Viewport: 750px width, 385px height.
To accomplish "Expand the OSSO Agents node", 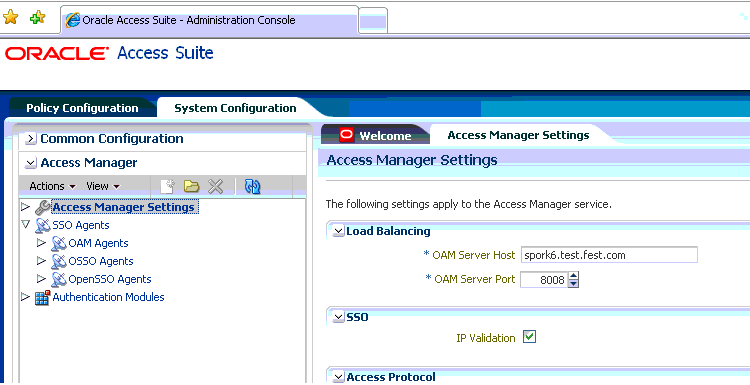I will 41,261.
